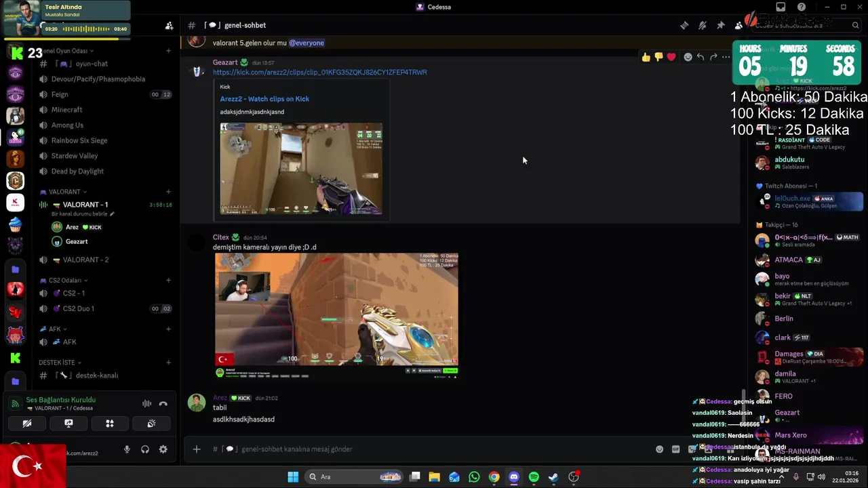React with thumbs down emoji

click(658, 57)
